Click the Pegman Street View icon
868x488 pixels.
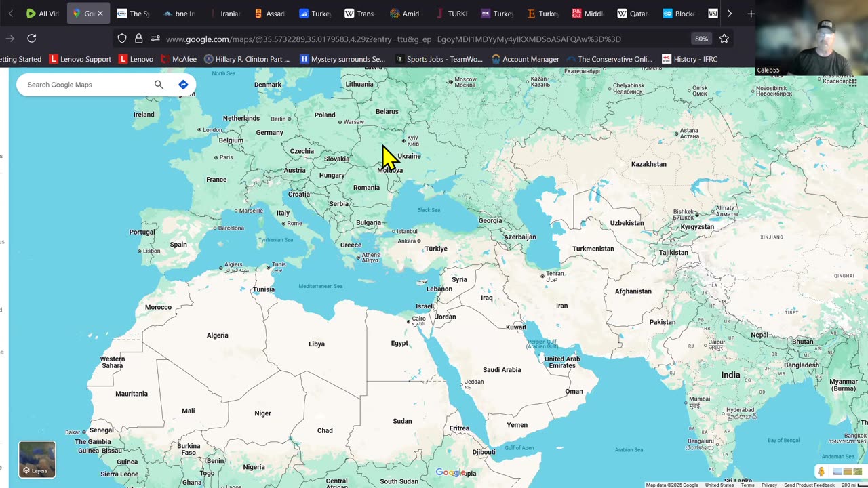pos(821,472)
